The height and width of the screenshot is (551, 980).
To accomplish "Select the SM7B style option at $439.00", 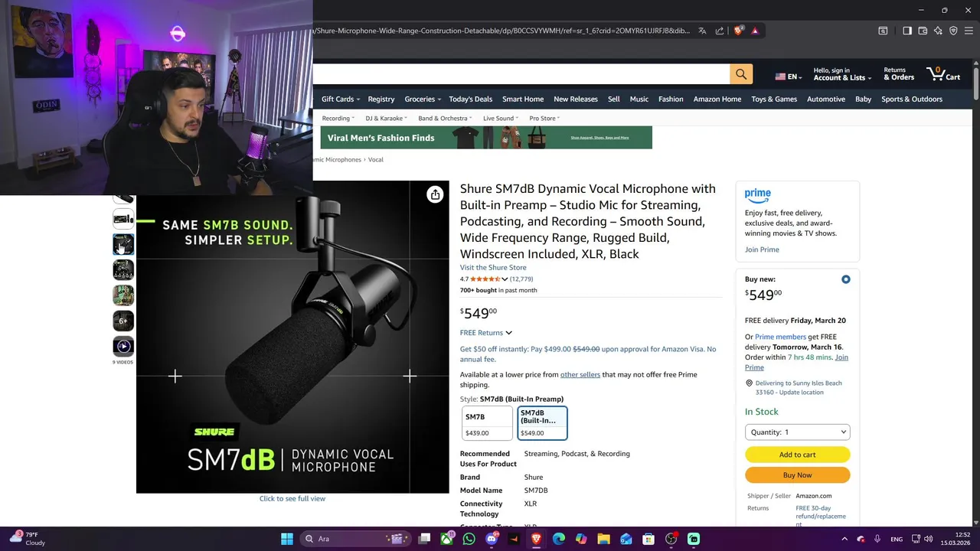I will click(488, 423).
